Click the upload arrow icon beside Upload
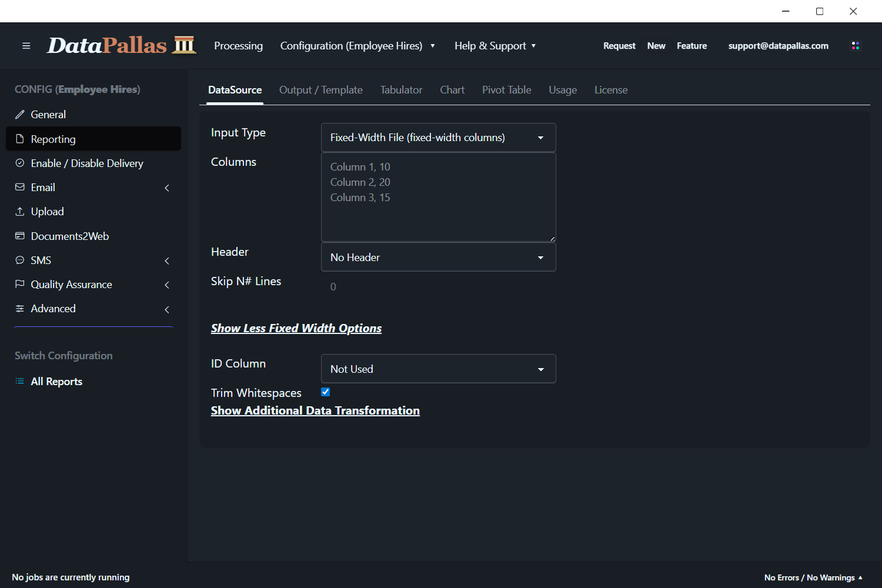882x588 pixels. (x=20, y=211)
